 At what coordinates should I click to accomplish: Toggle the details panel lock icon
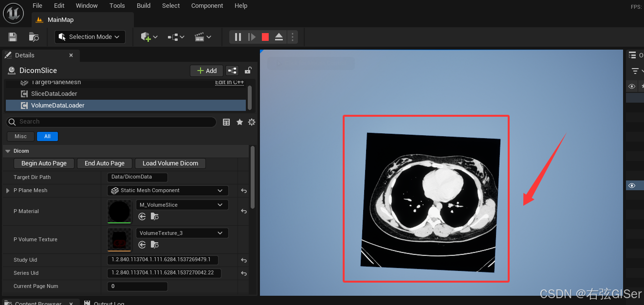tap(248, 71)
